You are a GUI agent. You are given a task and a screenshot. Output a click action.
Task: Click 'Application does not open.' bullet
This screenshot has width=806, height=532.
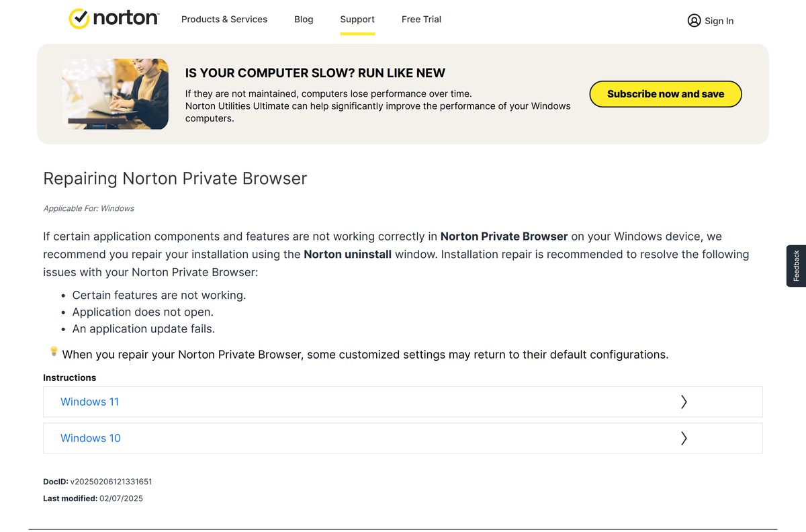[143, 312]
